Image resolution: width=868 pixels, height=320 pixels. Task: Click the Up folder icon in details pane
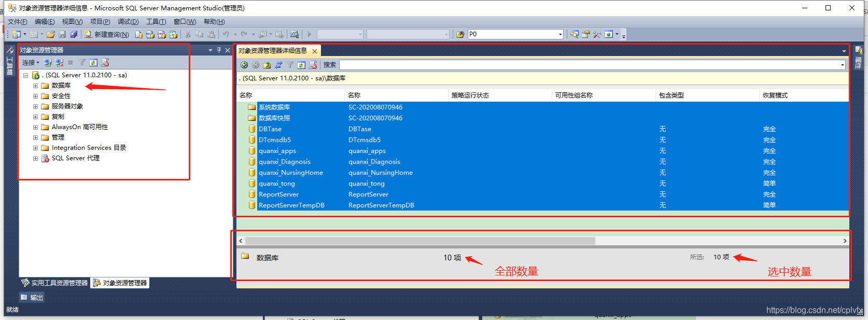click(x=267, y=65)
